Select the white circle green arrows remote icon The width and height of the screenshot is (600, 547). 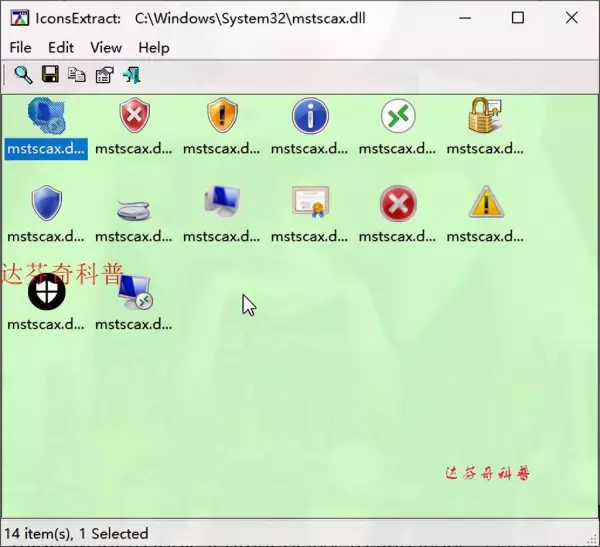click(x=398, y=116)
